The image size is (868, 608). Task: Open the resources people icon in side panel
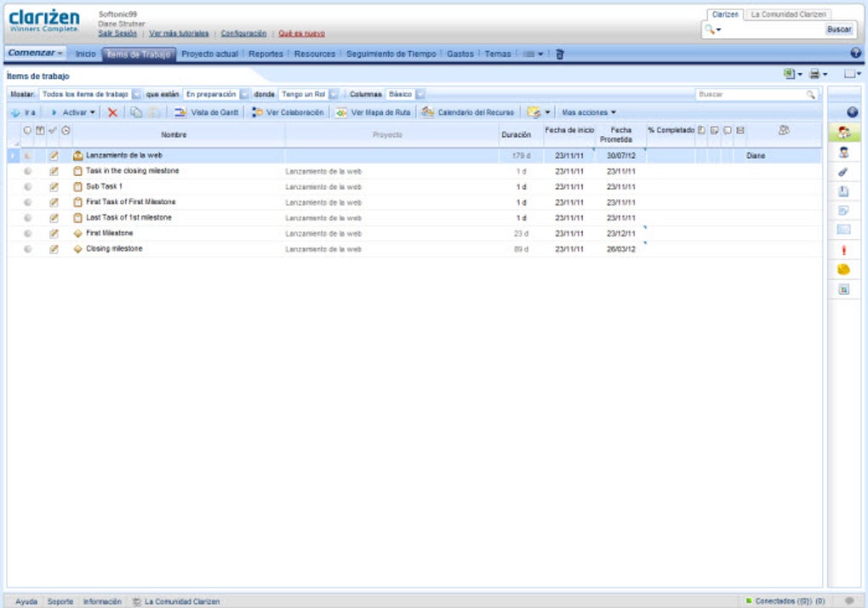pyautogui.click(x=843, y=132)
